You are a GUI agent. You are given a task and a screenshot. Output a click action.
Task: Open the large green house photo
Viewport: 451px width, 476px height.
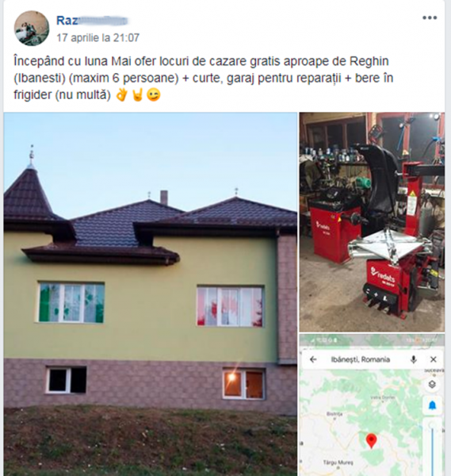pyautogui.click(x=151, y=294)
